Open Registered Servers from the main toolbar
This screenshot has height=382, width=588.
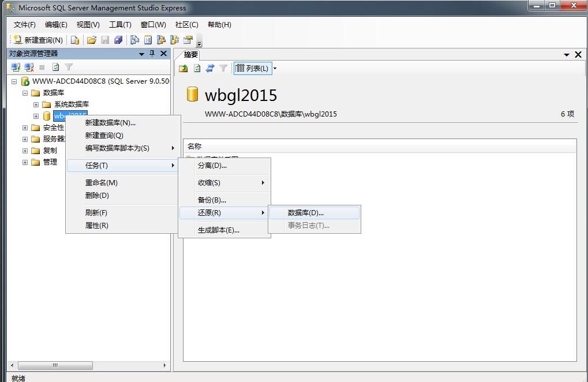[x=134, y=40]
